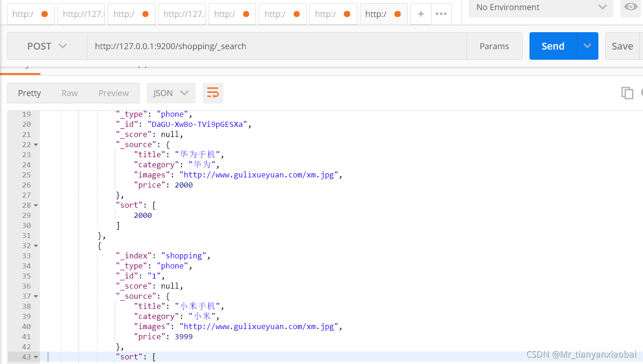Switch to the Preview response view
This screenshot has height=364, width=643.
114,93
